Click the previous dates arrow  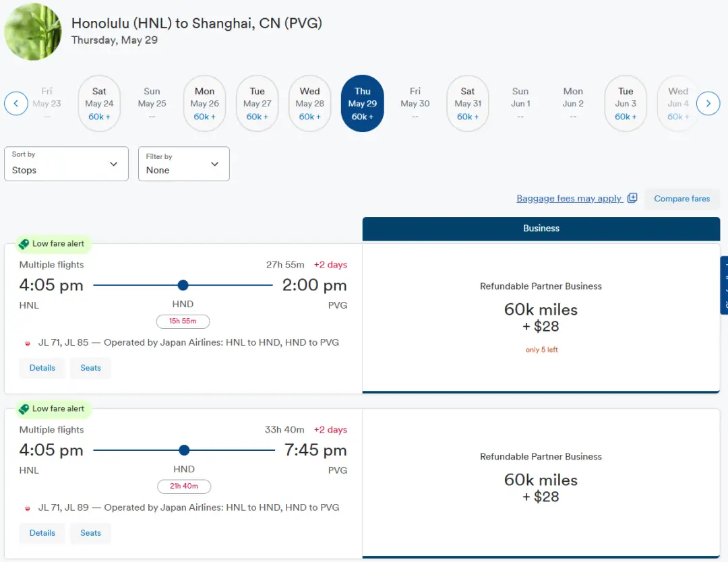[16, 104]
